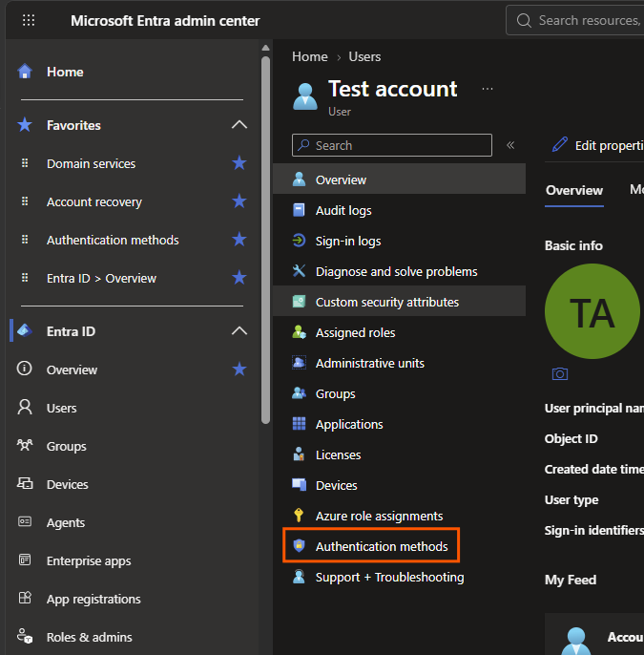This screenshot has width=644, height=655.
Task: Open the app launcher waffle grid
Action: pyautogui.click(x=29, y=20)
